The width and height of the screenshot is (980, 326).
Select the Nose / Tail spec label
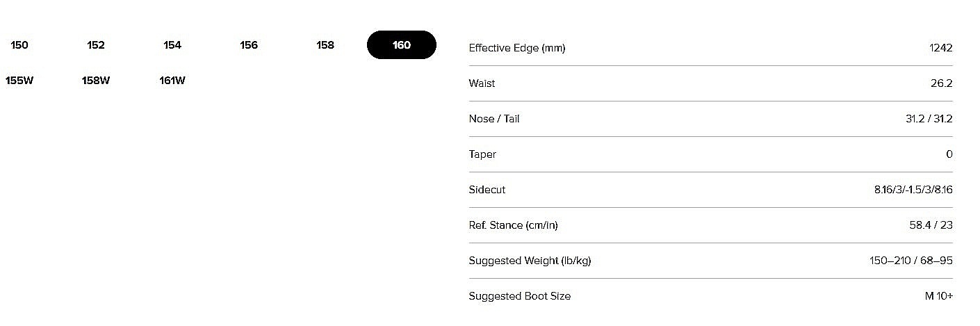pos(494,119)
